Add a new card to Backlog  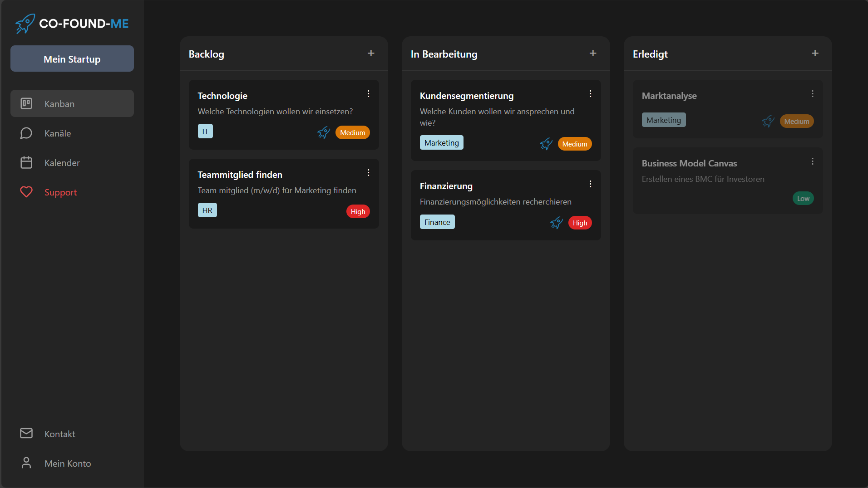[371, 54]
